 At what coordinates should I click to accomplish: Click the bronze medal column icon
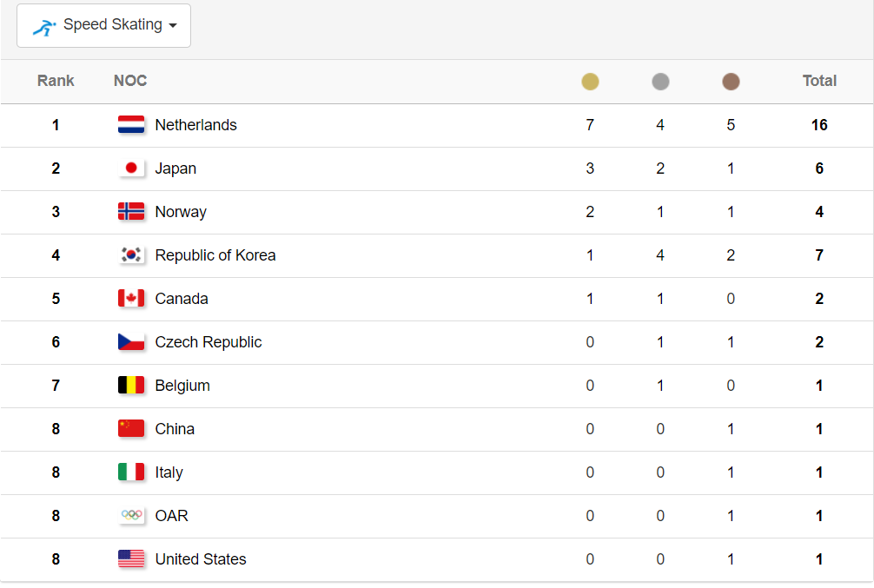point(730,82)
